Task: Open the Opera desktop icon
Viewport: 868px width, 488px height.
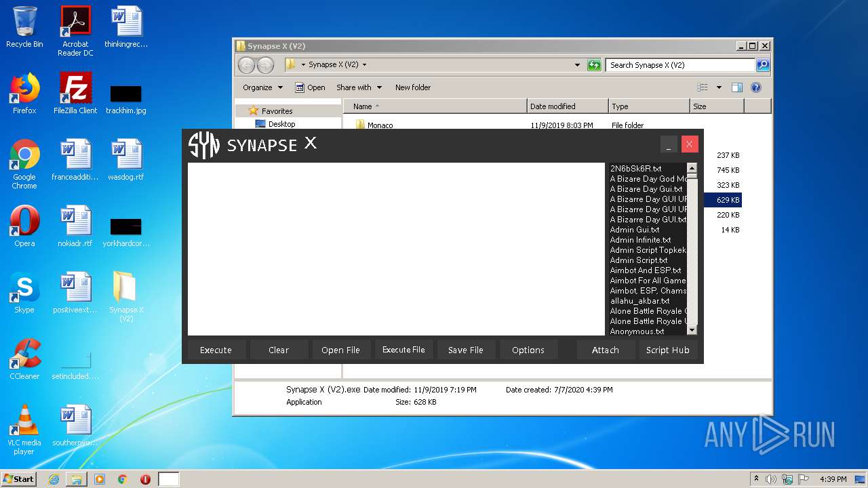Action: [24, 226]
